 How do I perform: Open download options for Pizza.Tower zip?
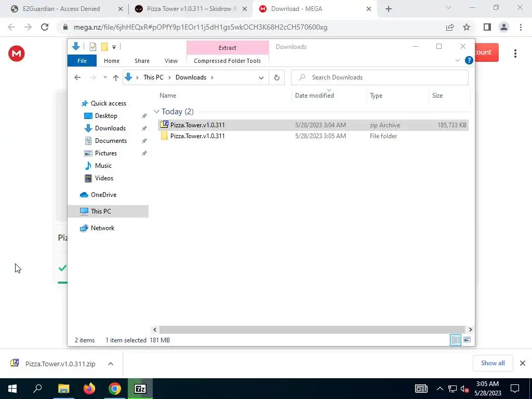[x=110, y=364]
